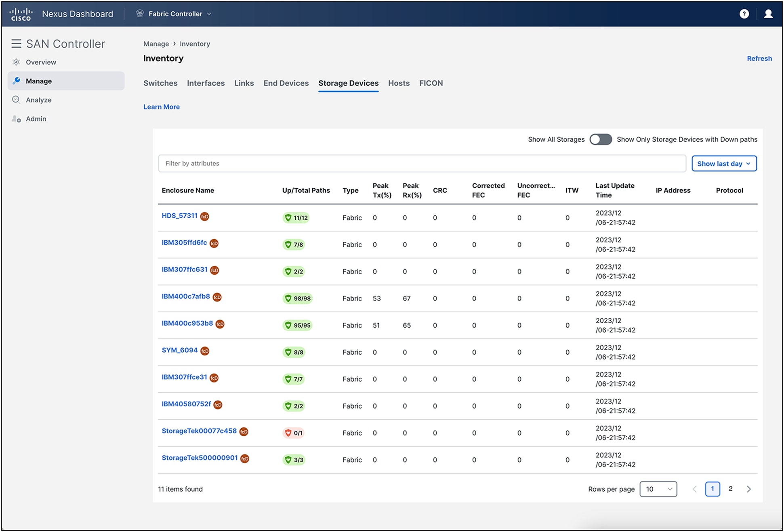Open the Rows per page dropdown
This screenshot has width=784, height=532.
pyautogui.click(x=658, y=489)
